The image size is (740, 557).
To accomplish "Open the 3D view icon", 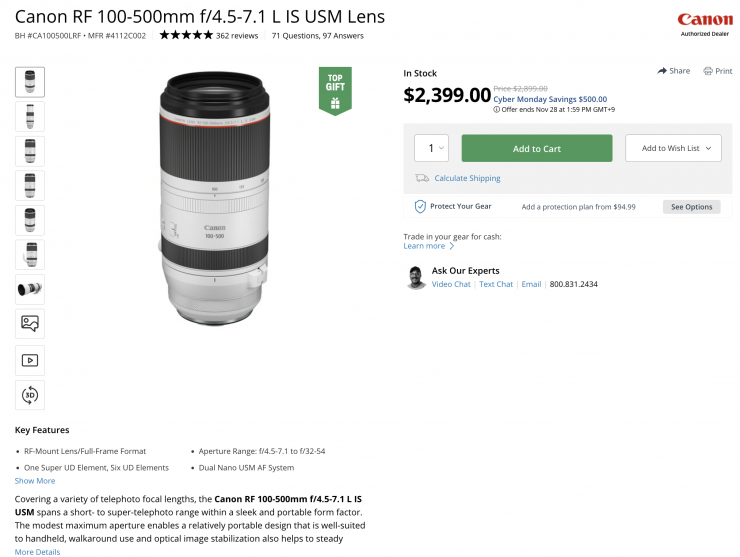I will 30,394.
